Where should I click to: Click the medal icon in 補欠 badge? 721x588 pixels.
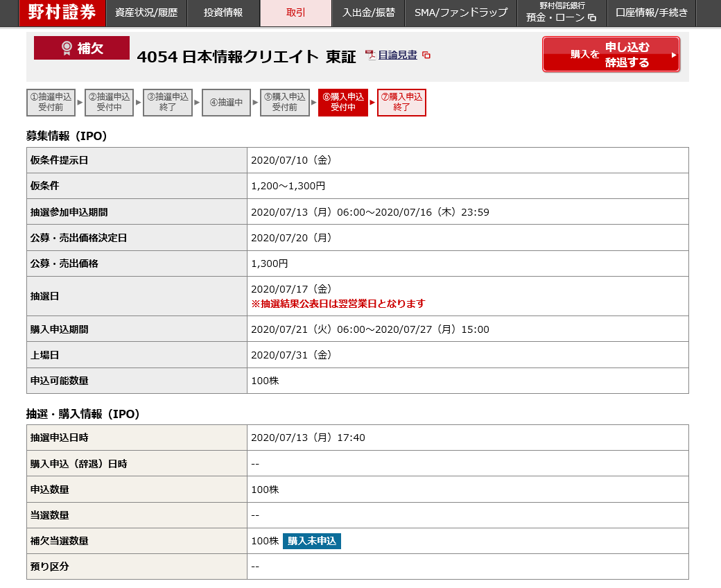[x=67, y=48]
